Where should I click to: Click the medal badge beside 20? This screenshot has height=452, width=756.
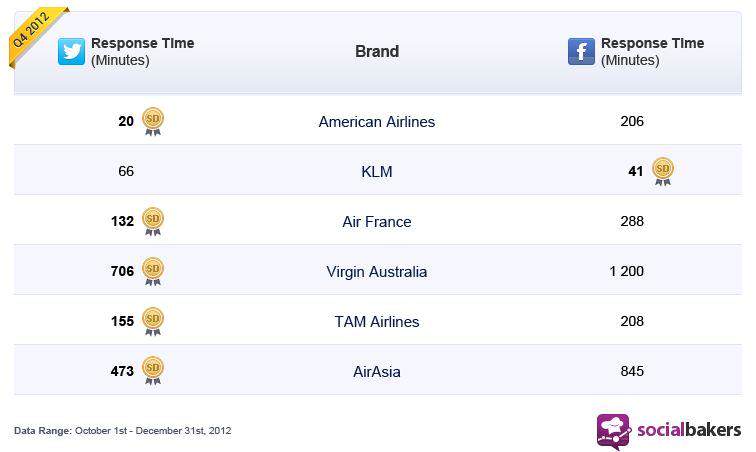pyautogui.click(x=153, y=122)
